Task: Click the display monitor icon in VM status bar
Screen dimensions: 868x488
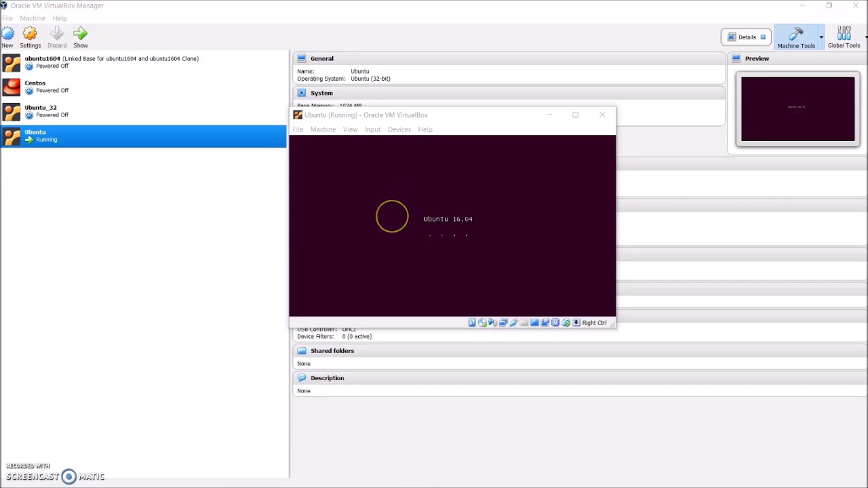Action: pos(534,323)
